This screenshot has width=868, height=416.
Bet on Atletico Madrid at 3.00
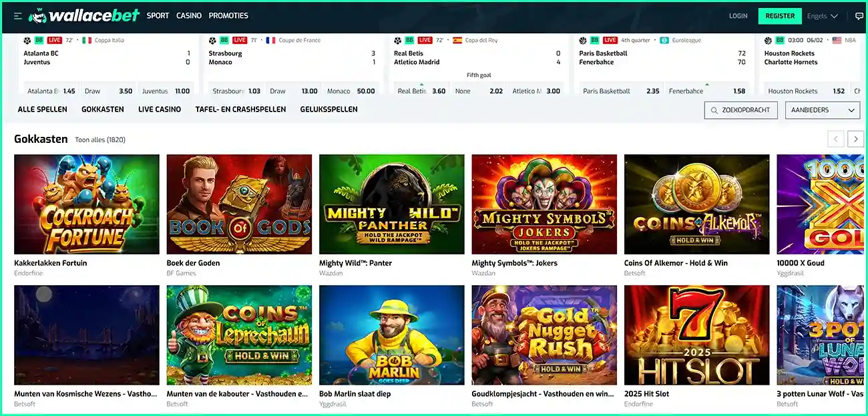click(x=536, y=89)
